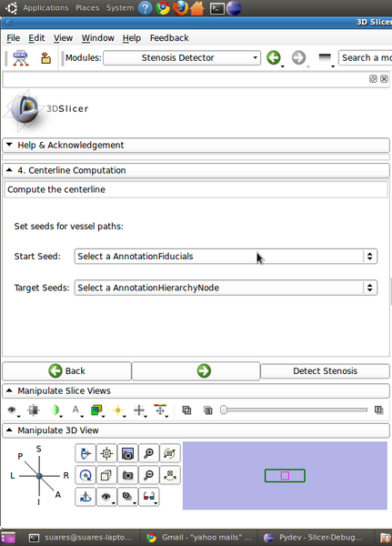Expand the Help & Acknowledgement section
This screenshot has width=392, height=546.
coord(196,145)
